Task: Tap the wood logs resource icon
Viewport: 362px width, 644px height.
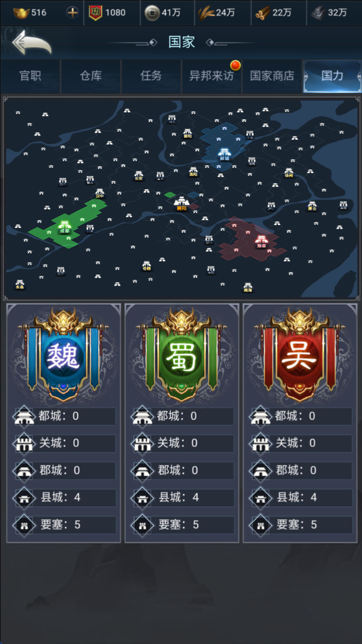Action: point(262,13)
